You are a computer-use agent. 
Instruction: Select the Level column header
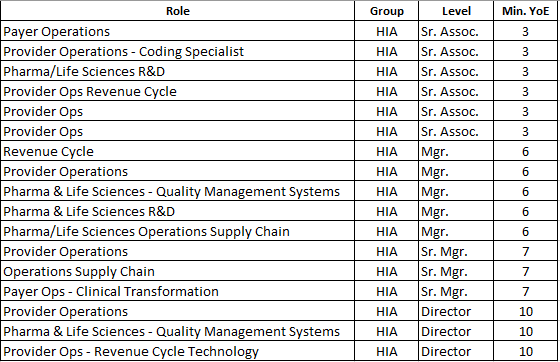point(456,11)
